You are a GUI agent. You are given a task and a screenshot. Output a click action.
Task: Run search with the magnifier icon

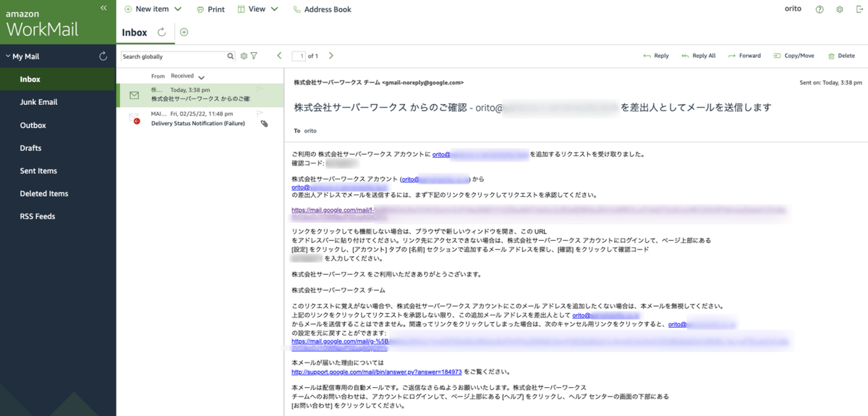pyautogui.click(x=231, y=56)
